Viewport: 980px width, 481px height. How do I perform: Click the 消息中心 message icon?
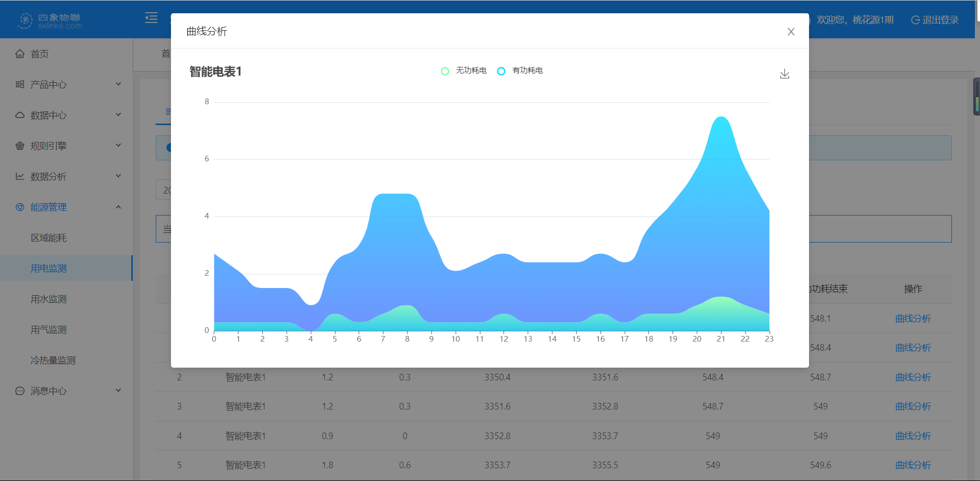20,391
